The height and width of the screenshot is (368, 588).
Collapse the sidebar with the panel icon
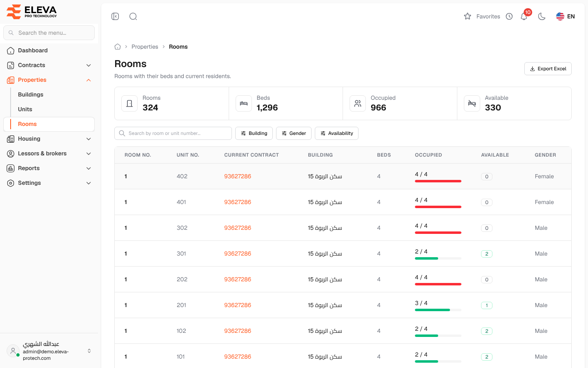tap(115, 16)
